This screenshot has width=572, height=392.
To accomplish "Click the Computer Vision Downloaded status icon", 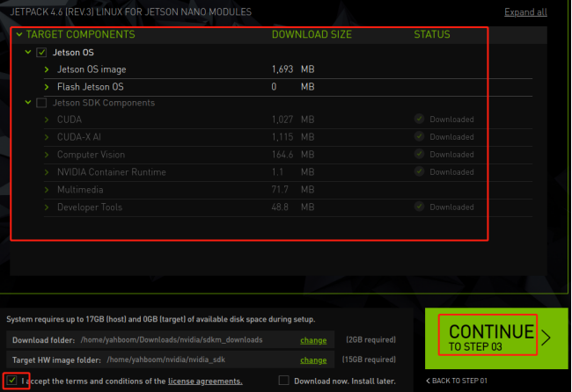I will 420,154.
